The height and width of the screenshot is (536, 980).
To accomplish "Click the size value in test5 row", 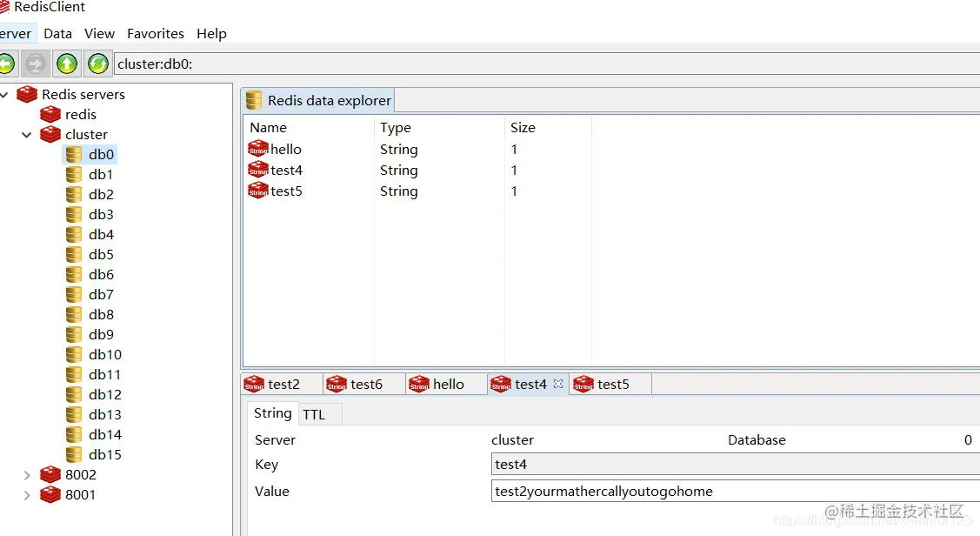I will pyautogui.click(x=514, y=191).
